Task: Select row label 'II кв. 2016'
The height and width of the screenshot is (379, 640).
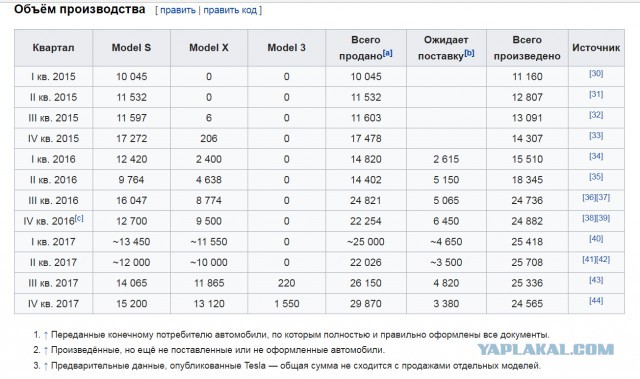Action: [53, 180]
